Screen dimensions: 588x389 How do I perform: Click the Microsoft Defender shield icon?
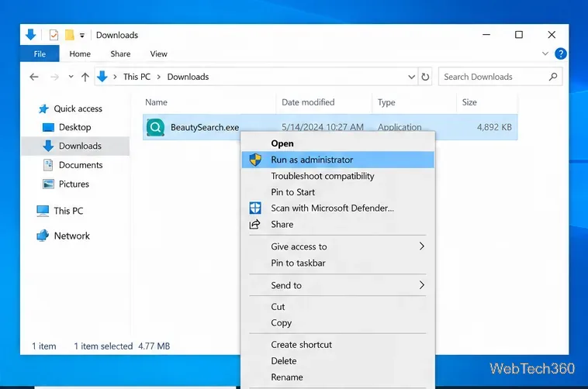point(255,208)
